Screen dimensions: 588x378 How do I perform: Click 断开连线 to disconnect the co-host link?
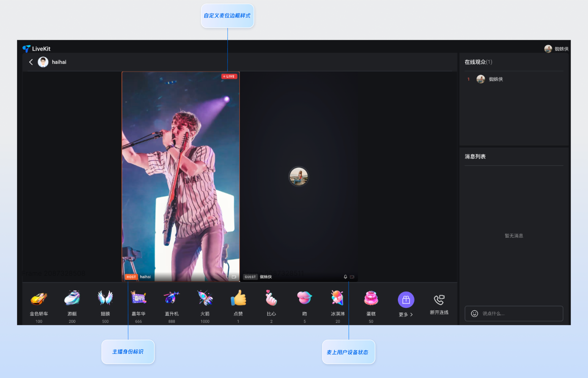tap(439, 304)
